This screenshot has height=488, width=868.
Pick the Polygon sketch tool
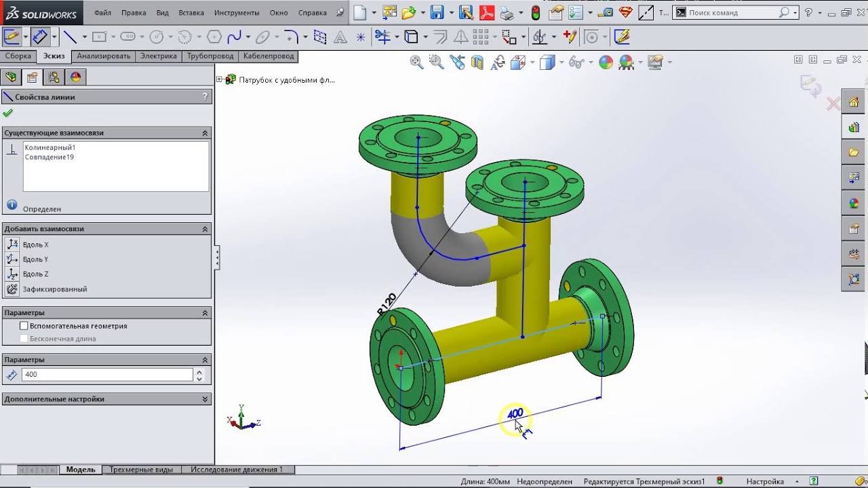click(214, 37)
